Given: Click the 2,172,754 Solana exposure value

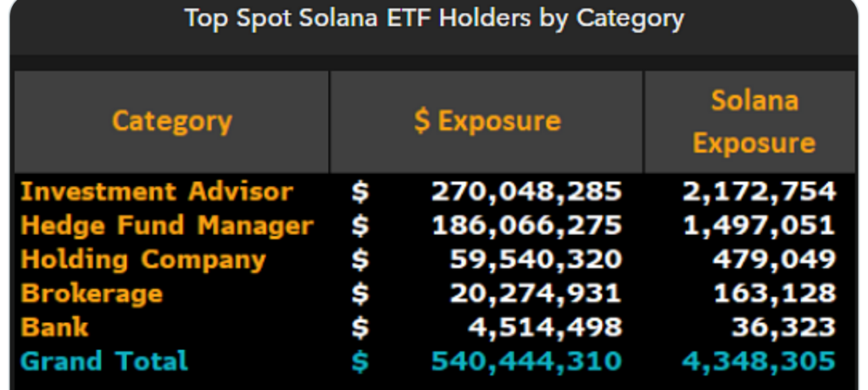Looking at the screenshot, I should click(x=759, y=192).
